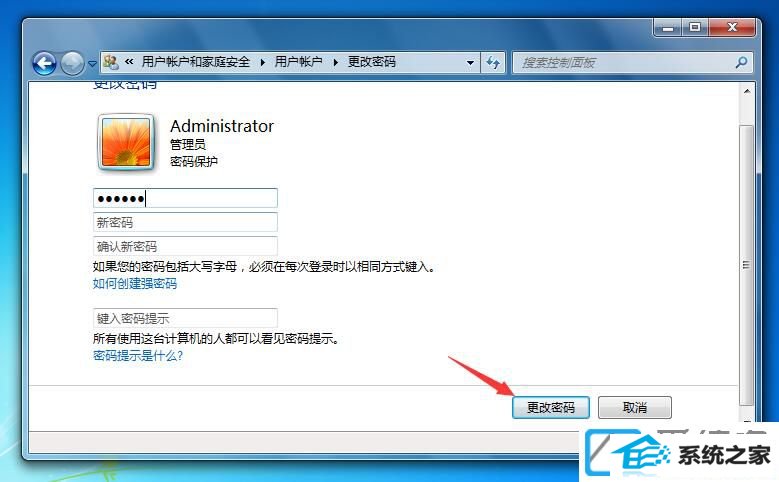Click the 键入密码提示 hint field

(x=185, y=318)
